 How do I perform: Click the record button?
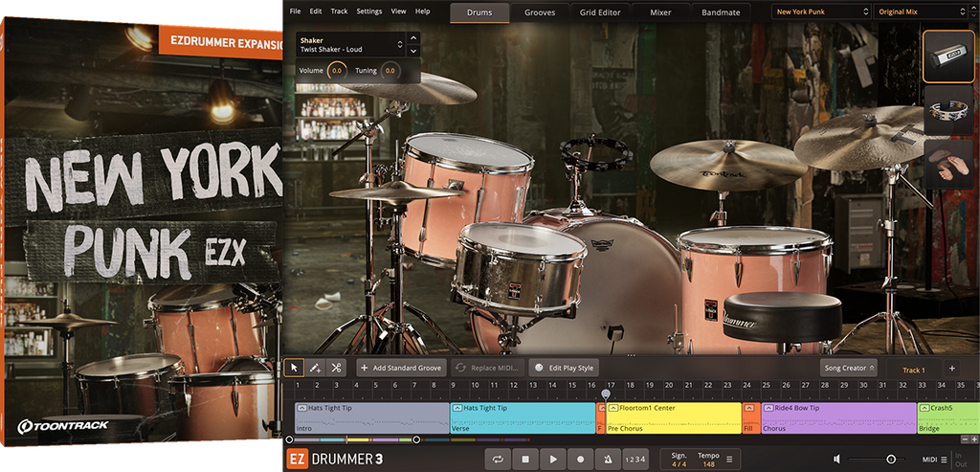click(x=580, y=460)
